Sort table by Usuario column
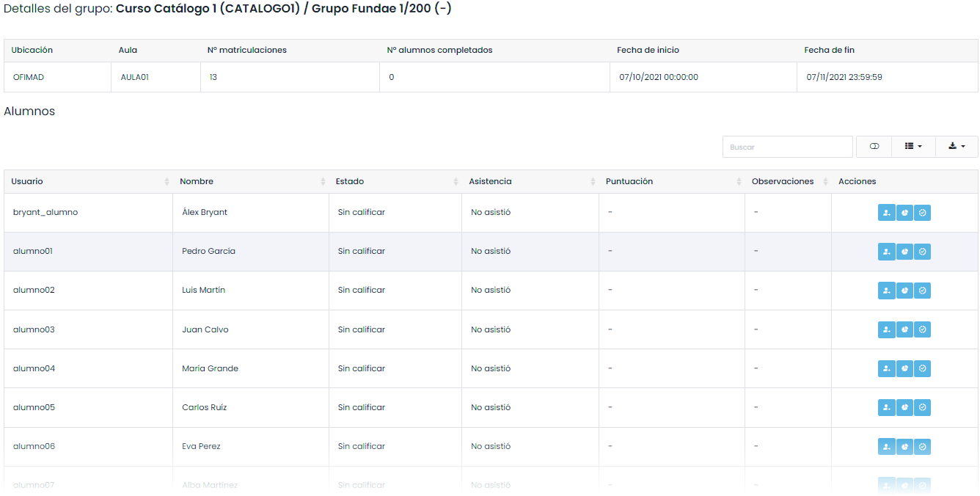 pos(88,182)
